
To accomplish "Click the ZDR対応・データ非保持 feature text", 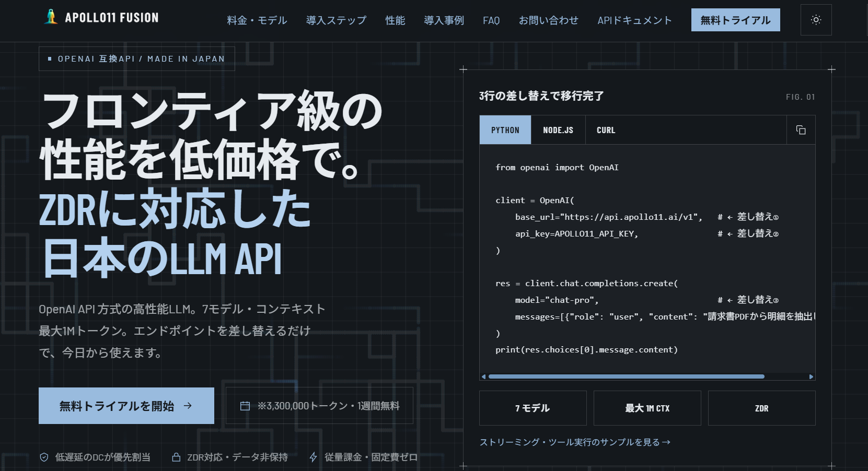I will [x=238, y=457].
